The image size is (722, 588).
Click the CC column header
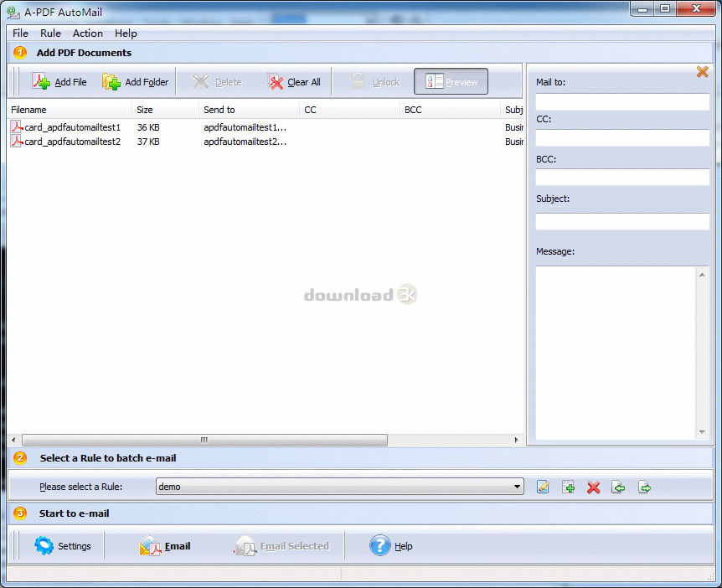[349, 110]
